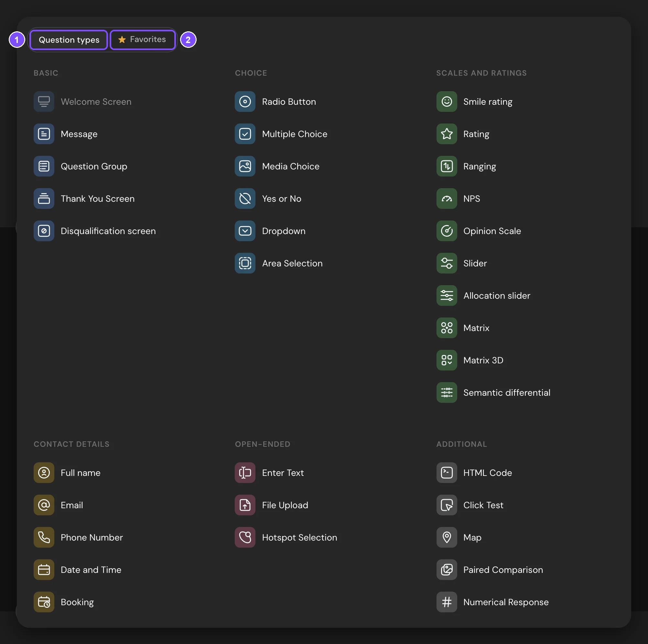Add a Paired Comparison question
Viewport: 648px width, 644px height.
point(490,570)
